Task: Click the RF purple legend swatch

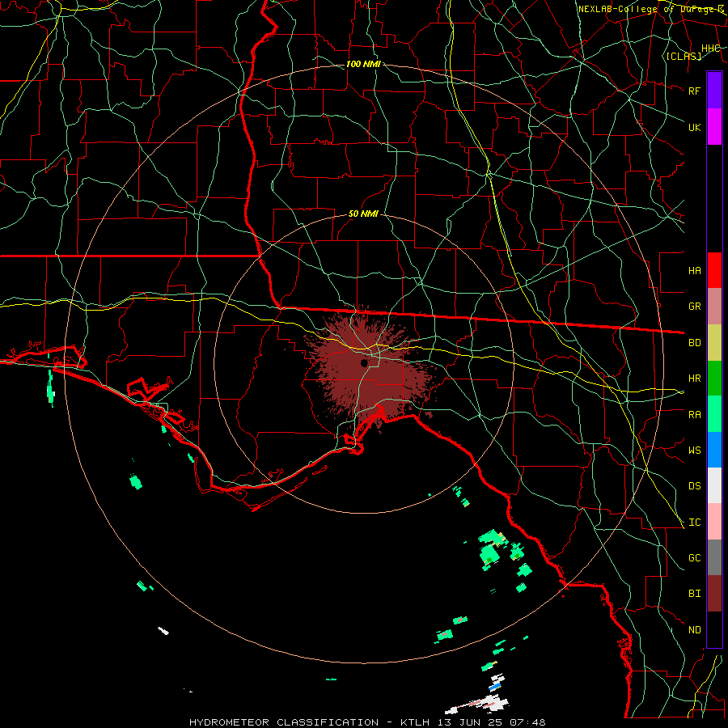Action: 714,91
